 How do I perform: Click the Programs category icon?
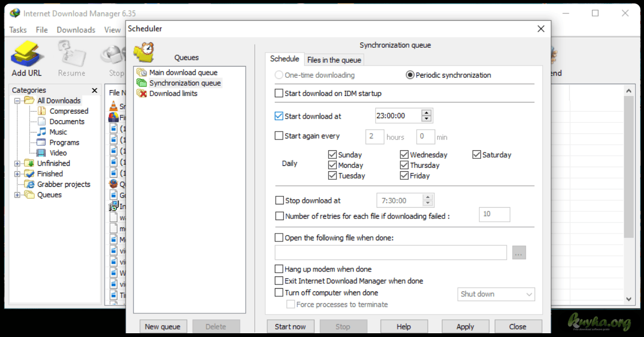point(42,142)
